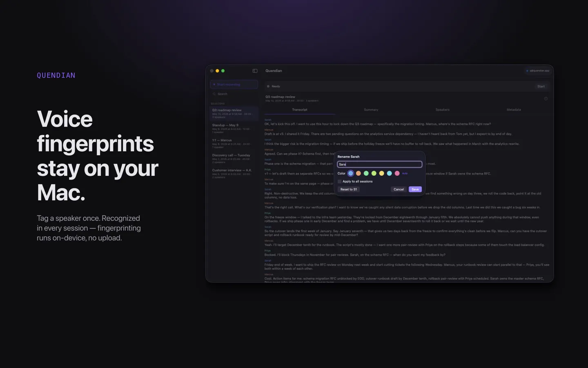Click the Start button in status bar
The width and height of the screenshot is (588, 368).
click(x=541, y=86)
